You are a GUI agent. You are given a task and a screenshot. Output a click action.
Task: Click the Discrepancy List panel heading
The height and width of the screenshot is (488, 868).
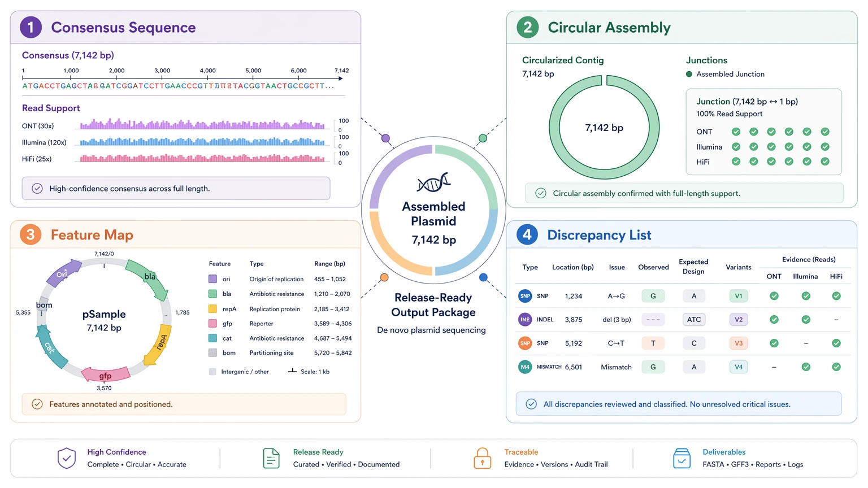coord(599,234)
